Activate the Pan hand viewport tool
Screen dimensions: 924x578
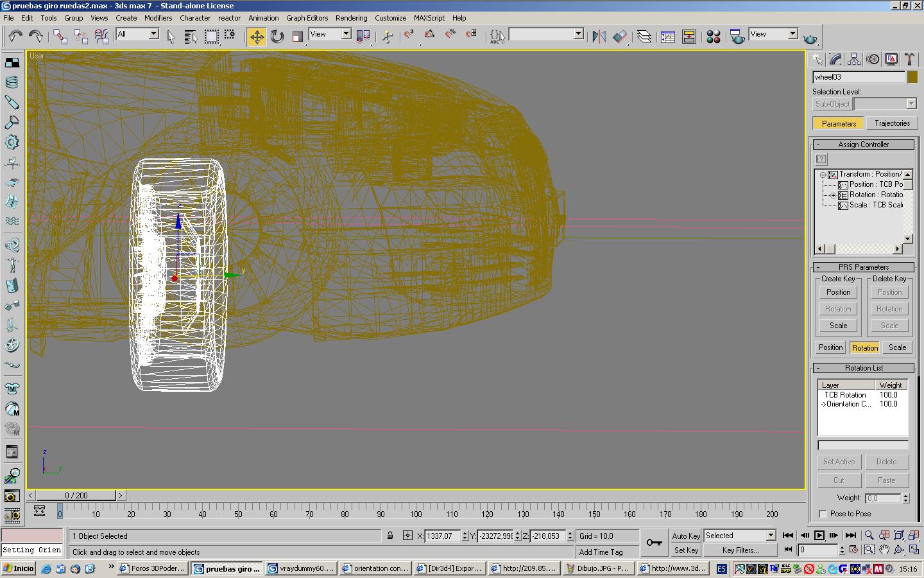[884, 550]
